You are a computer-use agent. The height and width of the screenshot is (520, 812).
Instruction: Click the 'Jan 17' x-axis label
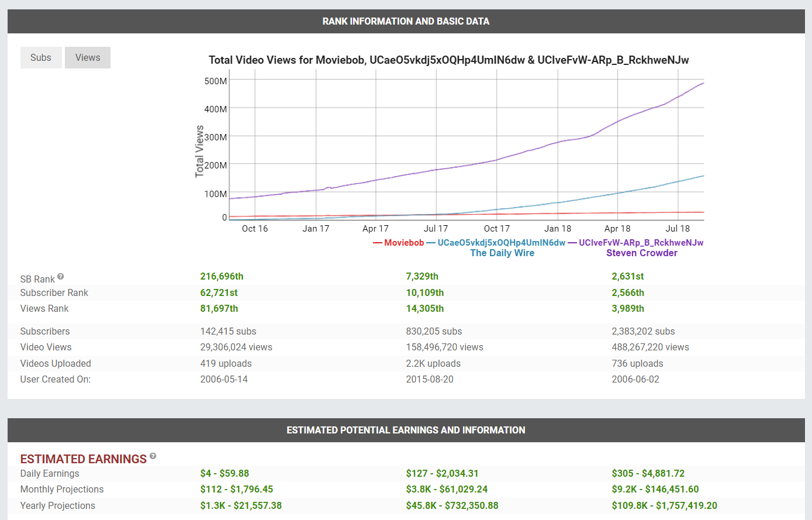pos(316,229)
